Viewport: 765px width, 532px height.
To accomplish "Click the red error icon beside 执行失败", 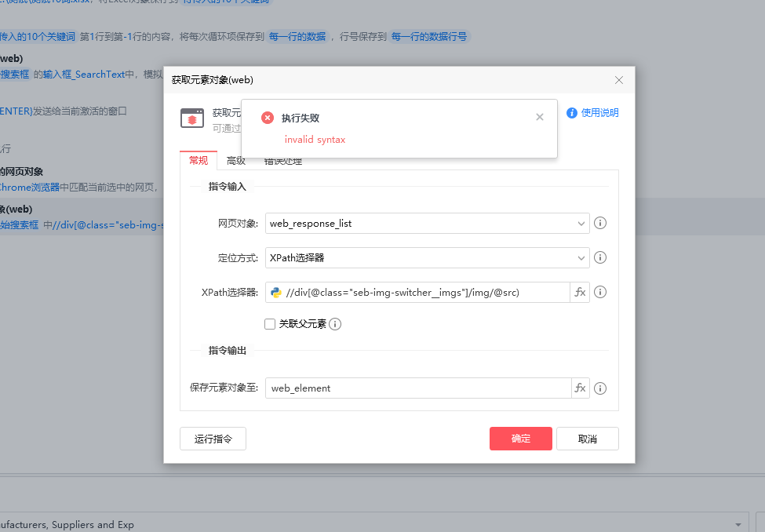I will [268, 118].
